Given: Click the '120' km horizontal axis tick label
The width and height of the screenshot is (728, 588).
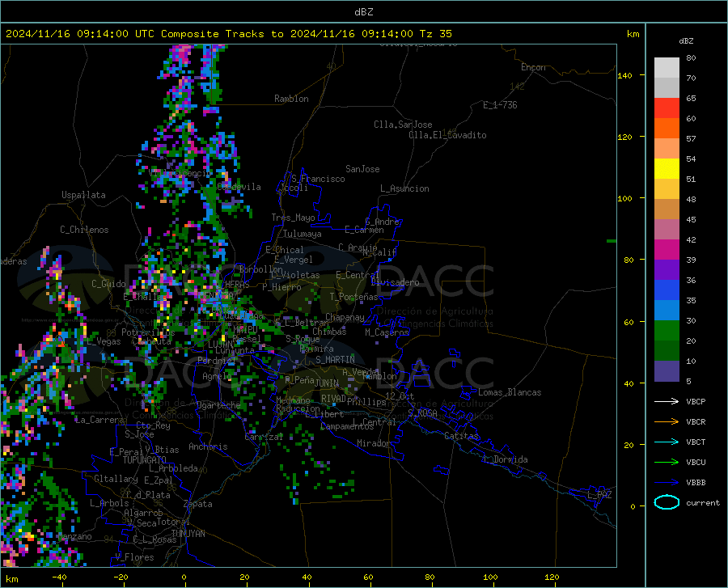Looking at the screenshot, I should (x=552, y=577).
